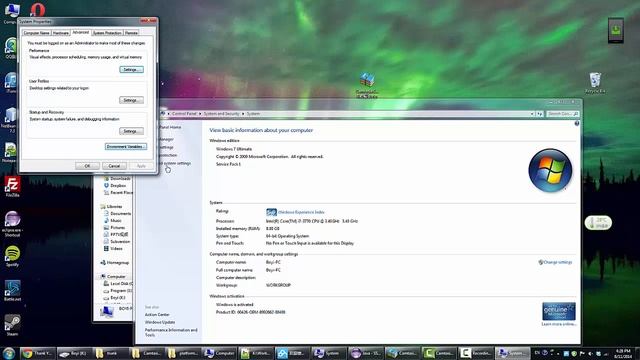Switch to the Computer Name tab
The width and height of the screenshot is (640, 360).
36,33
